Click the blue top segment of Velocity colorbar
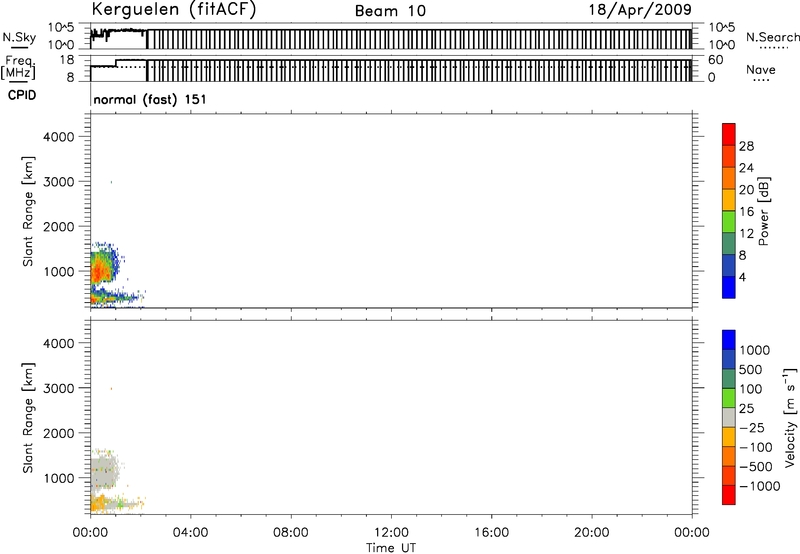Viewport: 800px width, 554px height. [x=729, y=340]
